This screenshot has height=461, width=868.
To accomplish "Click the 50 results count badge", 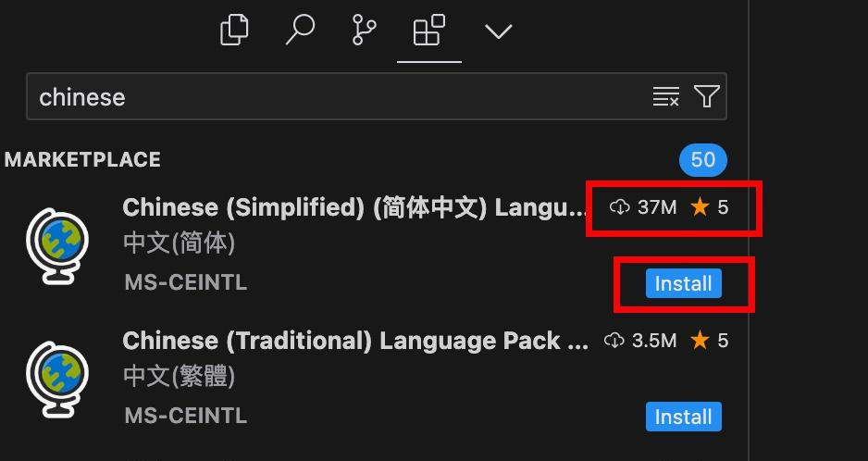I will click(x=703, y=159).
